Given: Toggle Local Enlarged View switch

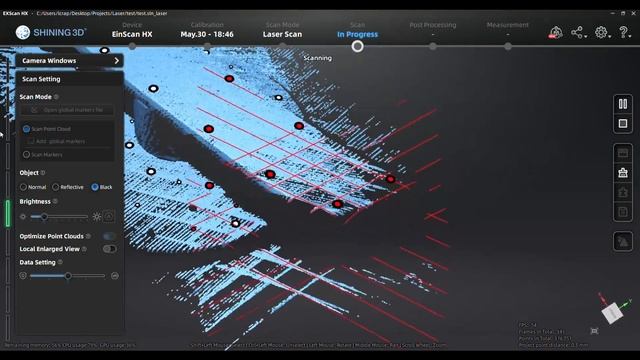Looking at the screenshot, I should tap(109, 249).
